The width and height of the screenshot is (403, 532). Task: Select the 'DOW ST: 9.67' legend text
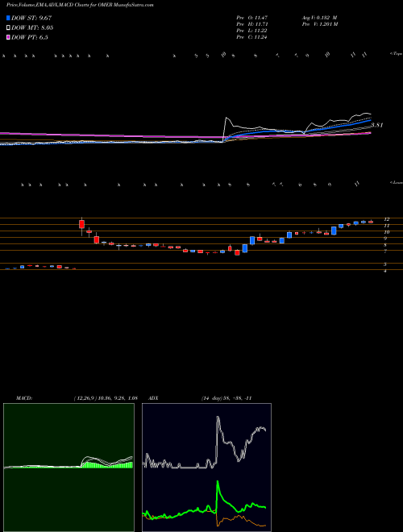(31, 18)
